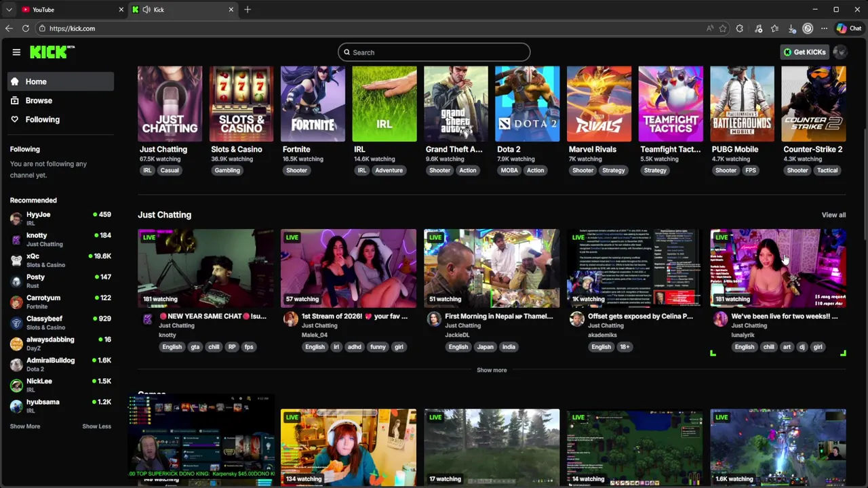Close the YouTube tab
This screenshot has width=868, height=488.
coord(121,9)
